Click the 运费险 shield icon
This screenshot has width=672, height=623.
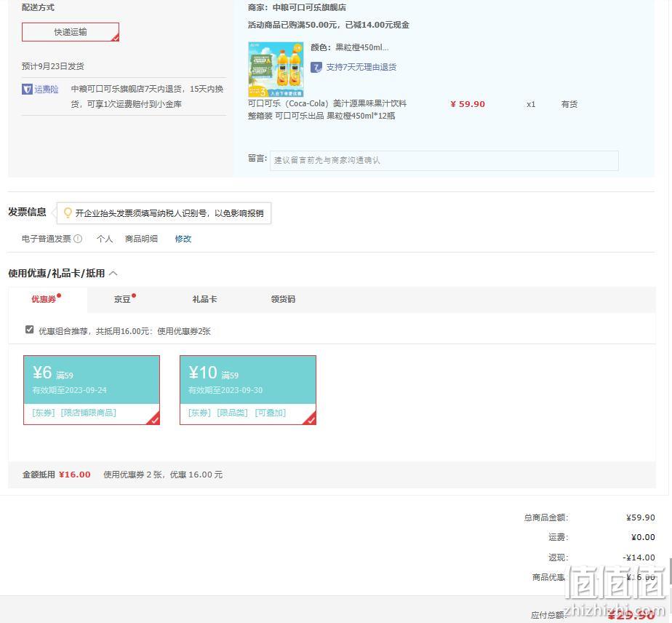27,90
